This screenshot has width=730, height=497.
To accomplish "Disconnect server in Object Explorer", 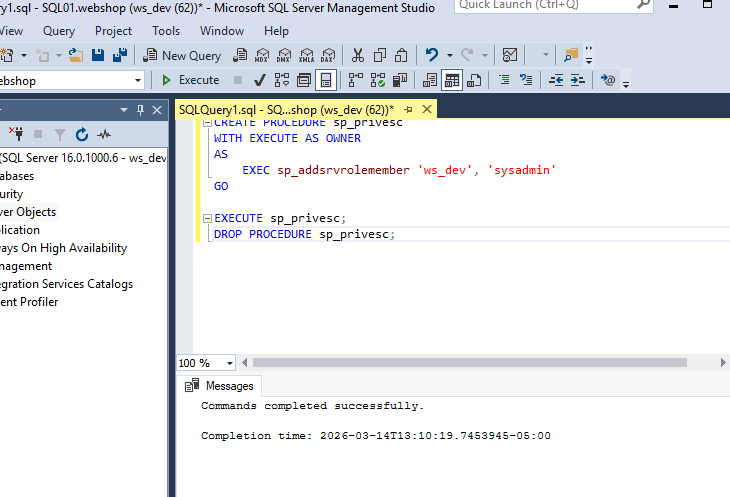I will coord(16,134).
